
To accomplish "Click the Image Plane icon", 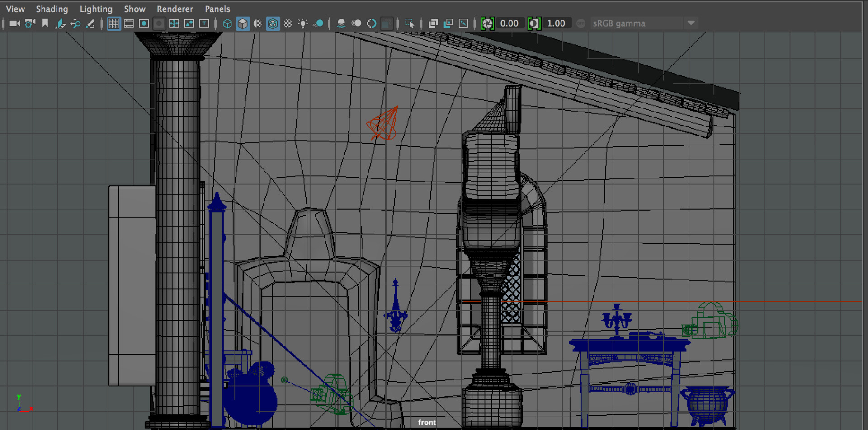I will point(60,23).
